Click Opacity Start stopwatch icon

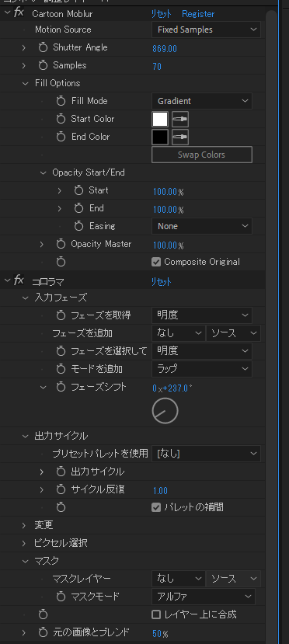[78, 190]
